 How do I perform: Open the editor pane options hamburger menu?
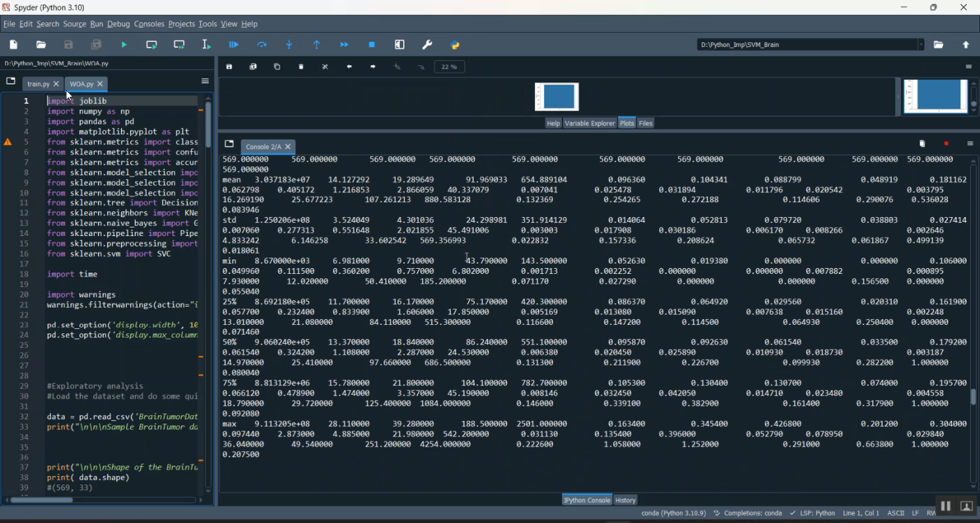point(205,81)
